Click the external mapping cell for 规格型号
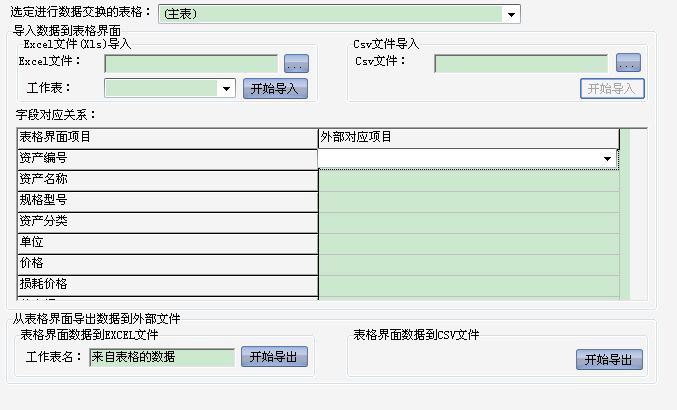The width and height of the screenshot is (677, 410). (x=469, y=202)
